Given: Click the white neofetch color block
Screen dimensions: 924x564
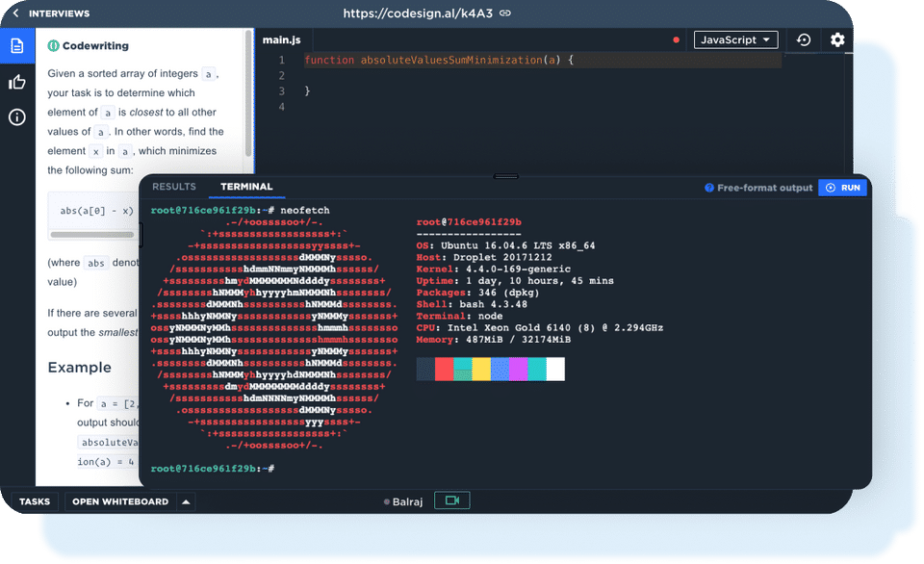Looking at the screenshot, I should (x=555, y=369).
